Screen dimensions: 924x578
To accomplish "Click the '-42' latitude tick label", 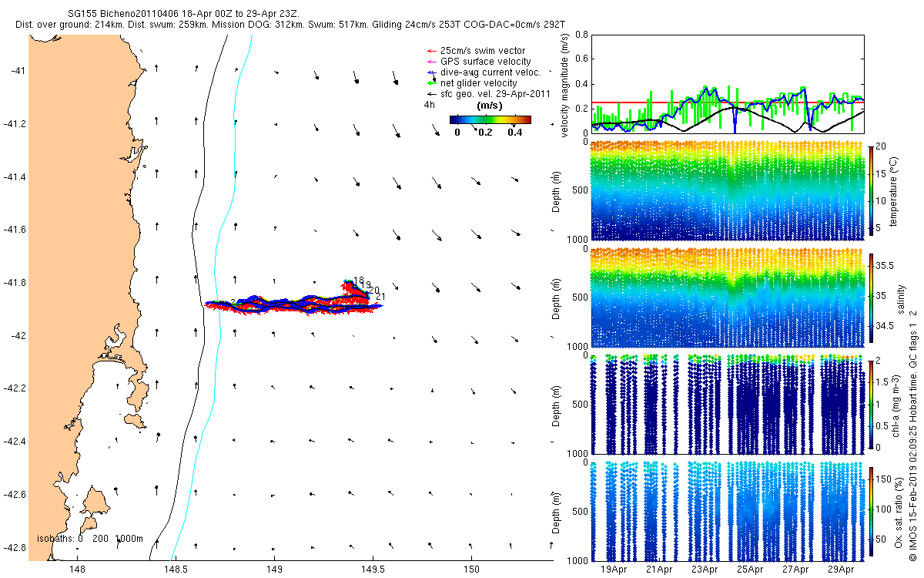I will (x=17, y=336).
